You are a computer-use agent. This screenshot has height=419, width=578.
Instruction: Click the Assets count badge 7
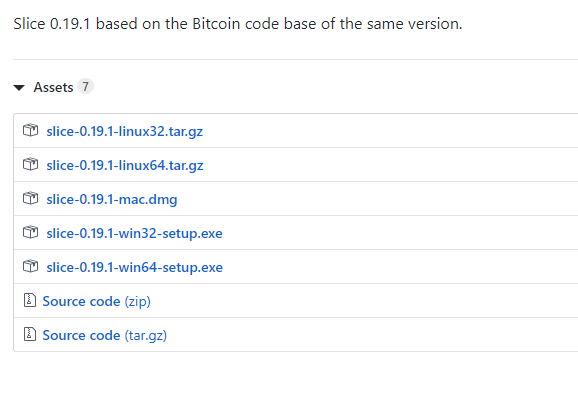(x=85, y=87)
